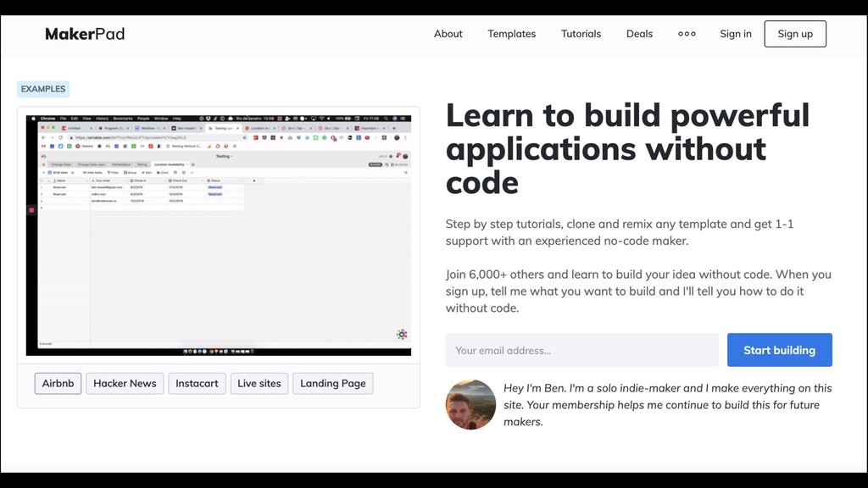Open the Deals page
Image resolution: width=868 pixels, height=488 pixels.
pyautogui.click(x=639, y=34)
